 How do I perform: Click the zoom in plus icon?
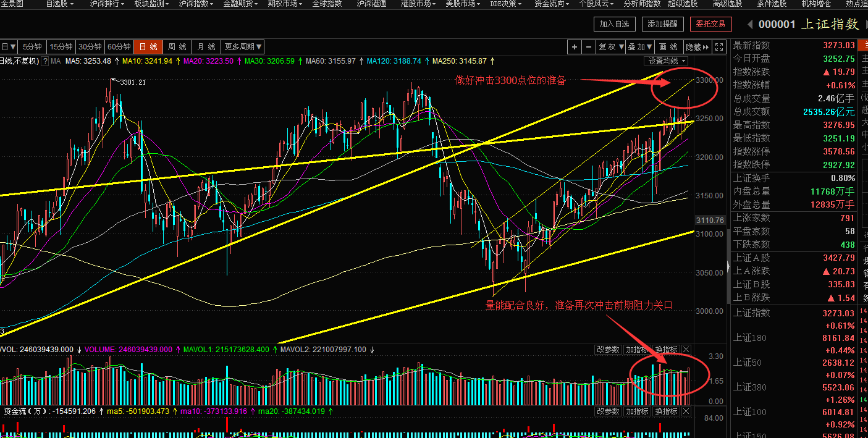coord(575,47)
